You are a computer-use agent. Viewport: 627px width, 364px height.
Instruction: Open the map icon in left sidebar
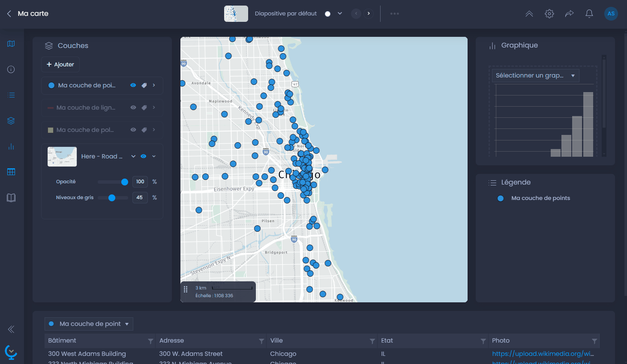click(11, 44)
